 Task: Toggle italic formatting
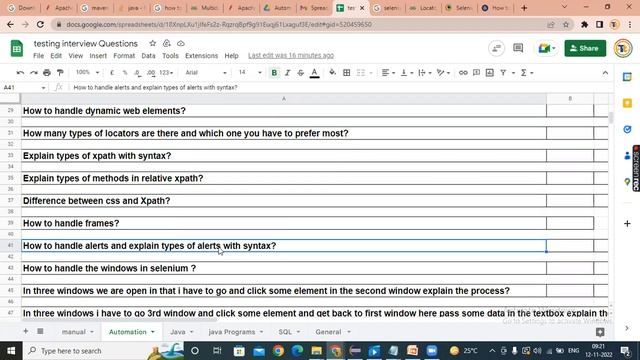coord(287,73)
